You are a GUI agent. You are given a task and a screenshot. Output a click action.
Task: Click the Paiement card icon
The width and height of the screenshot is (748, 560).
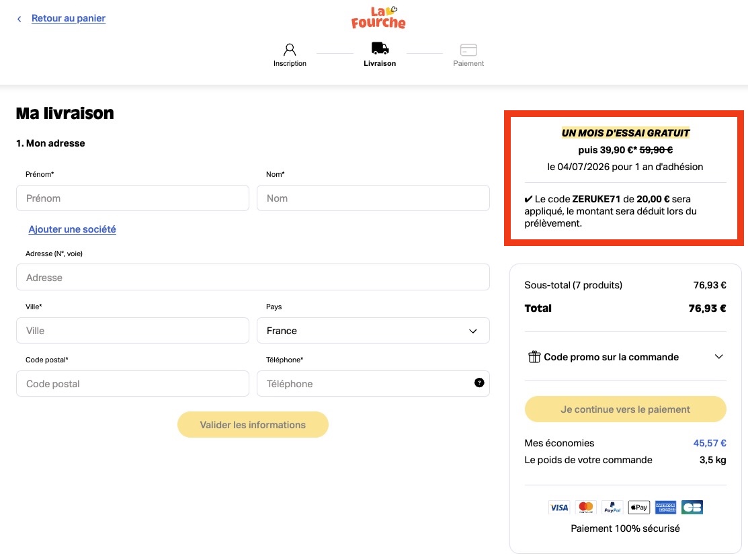click(468, 50)
